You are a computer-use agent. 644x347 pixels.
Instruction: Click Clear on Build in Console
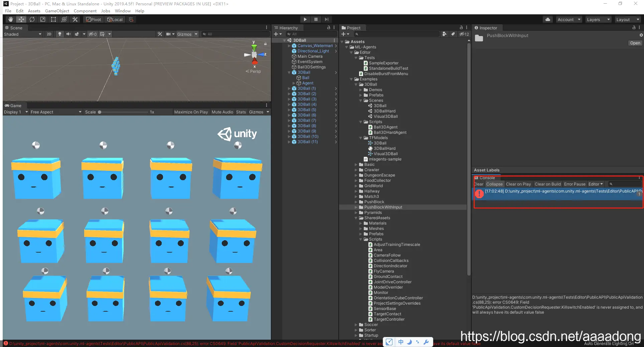click(548, 184)
